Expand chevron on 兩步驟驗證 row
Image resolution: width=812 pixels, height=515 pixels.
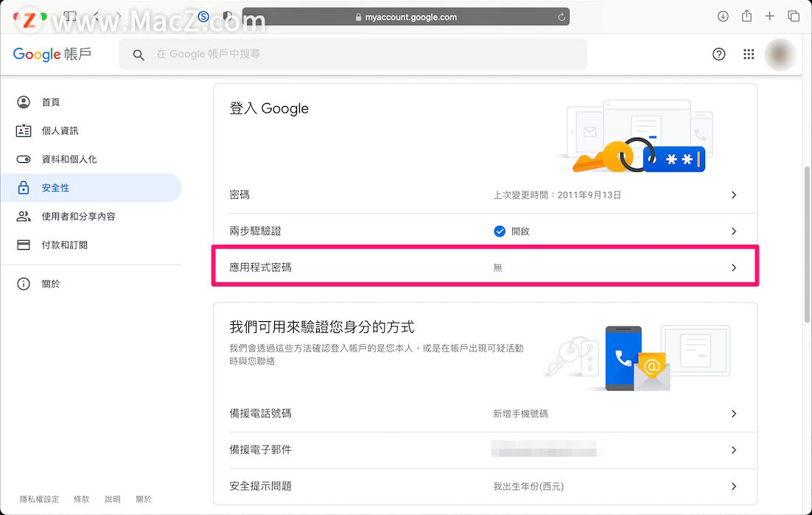click(x=734, y=231)
